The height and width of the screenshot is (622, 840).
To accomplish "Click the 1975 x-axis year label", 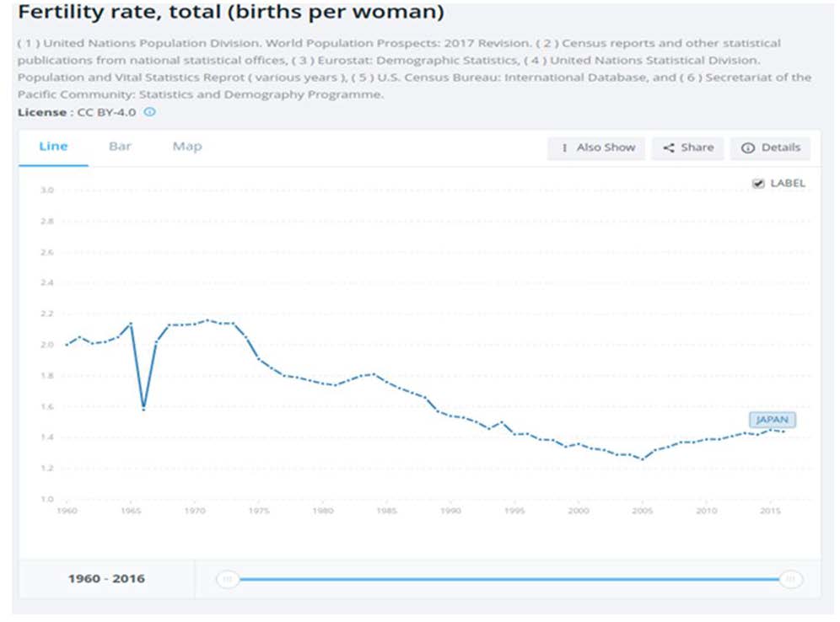I will (x=259, y=511).
